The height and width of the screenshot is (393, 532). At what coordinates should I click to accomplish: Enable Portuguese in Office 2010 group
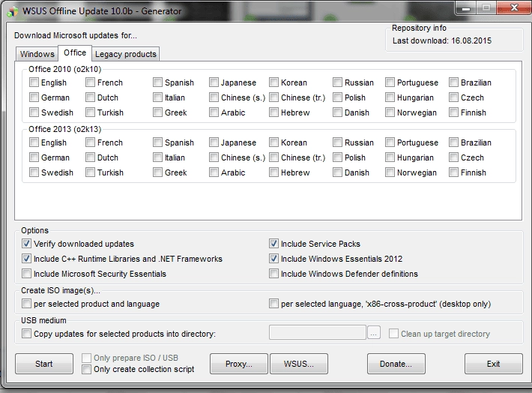point(390,82)
